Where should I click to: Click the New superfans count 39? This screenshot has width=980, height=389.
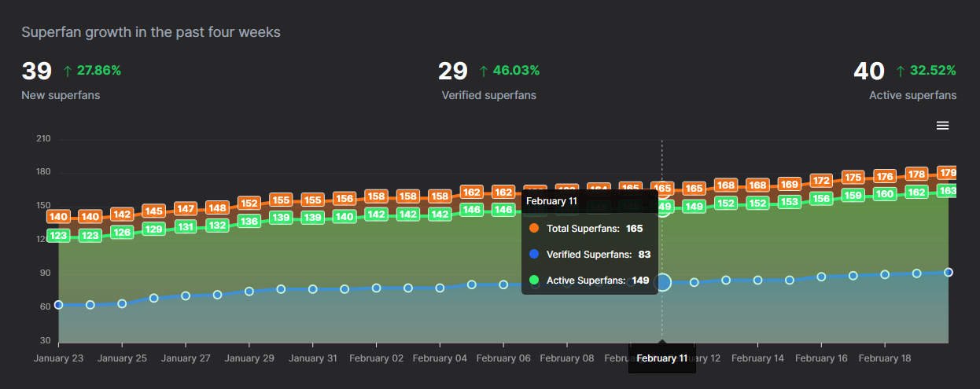click(x=36, y=72)
